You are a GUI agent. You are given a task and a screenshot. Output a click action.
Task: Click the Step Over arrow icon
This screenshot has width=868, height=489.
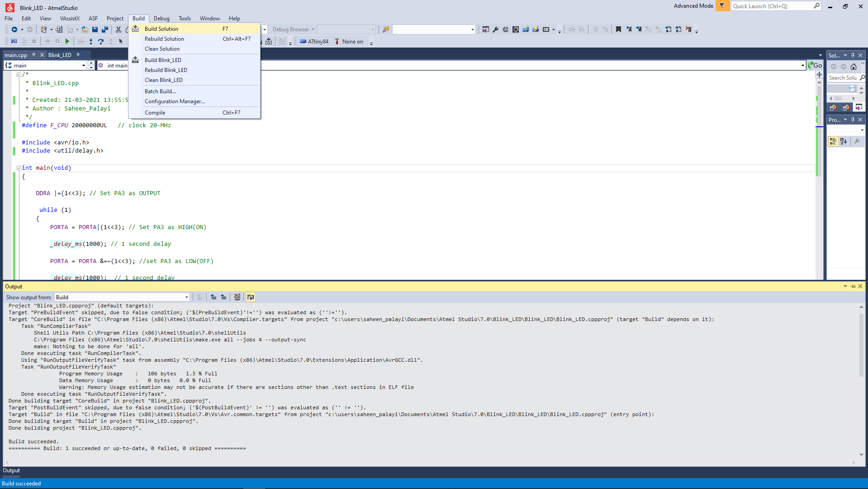click(x=101, y=41)
